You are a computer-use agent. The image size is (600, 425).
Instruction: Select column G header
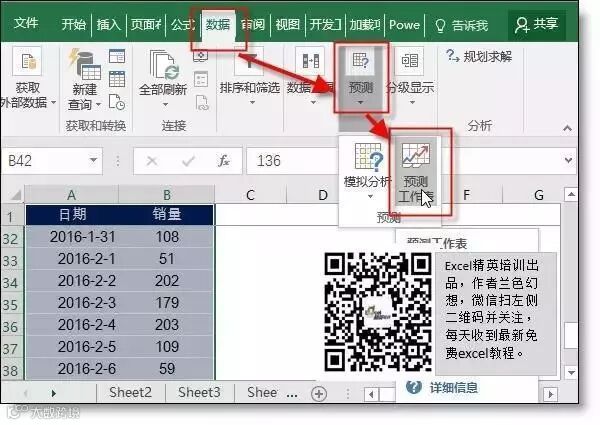(x=539, y=195)
